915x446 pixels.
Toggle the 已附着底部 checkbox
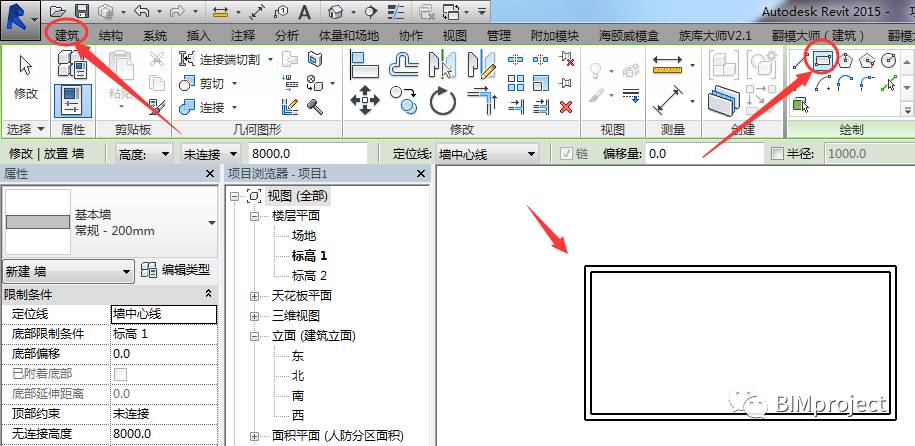(120, 374)
